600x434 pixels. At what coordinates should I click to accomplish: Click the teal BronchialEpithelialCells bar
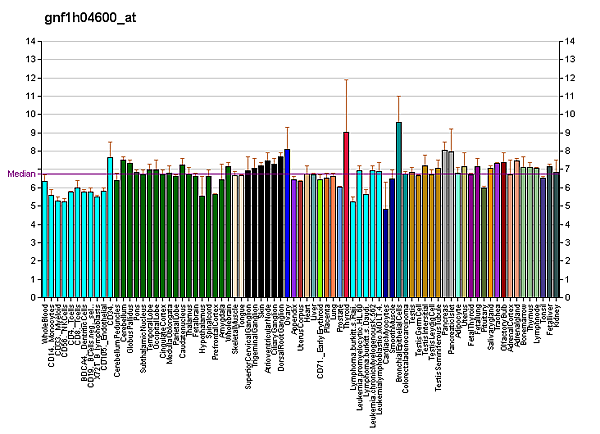point(399,209)
